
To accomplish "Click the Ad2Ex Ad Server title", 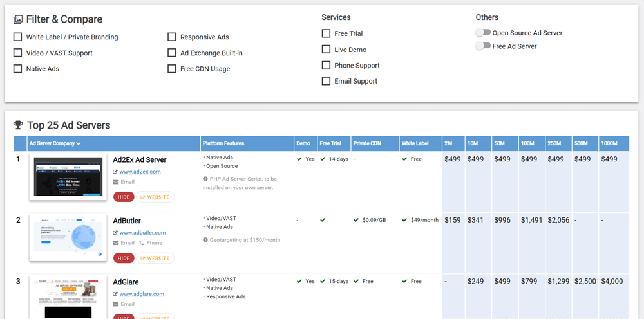I will click(x=140, y=160).
